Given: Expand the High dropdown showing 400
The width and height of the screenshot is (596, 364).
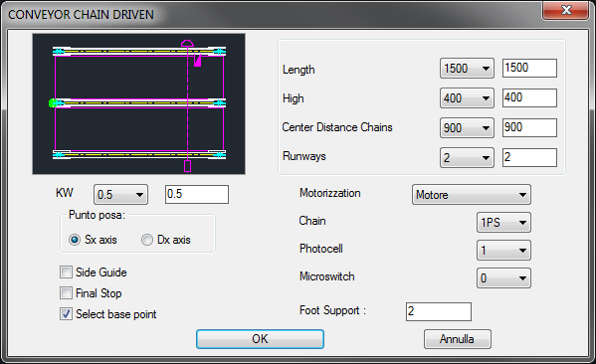Looking at the screenshot, I should click(467, 98).
